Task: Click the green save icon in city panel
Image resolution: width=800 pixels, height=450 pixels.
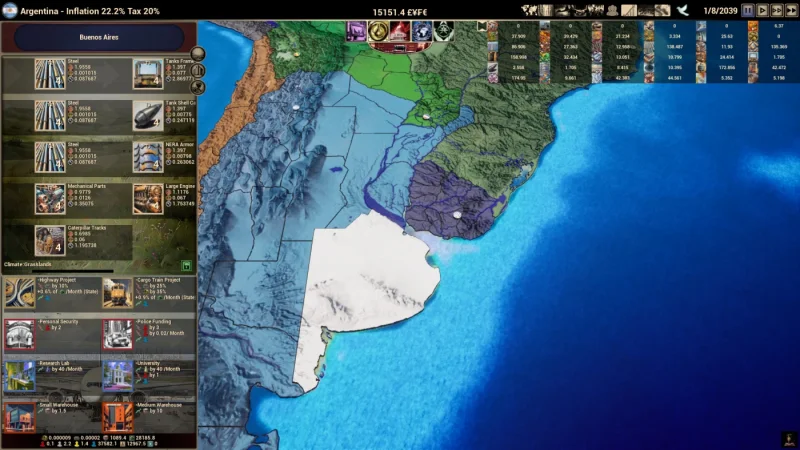Action: coord(187,264)
